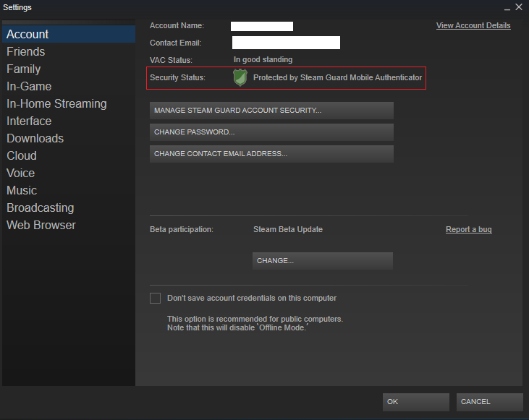Enable Don't save account credentials checkbox

[x=155, y=298]
